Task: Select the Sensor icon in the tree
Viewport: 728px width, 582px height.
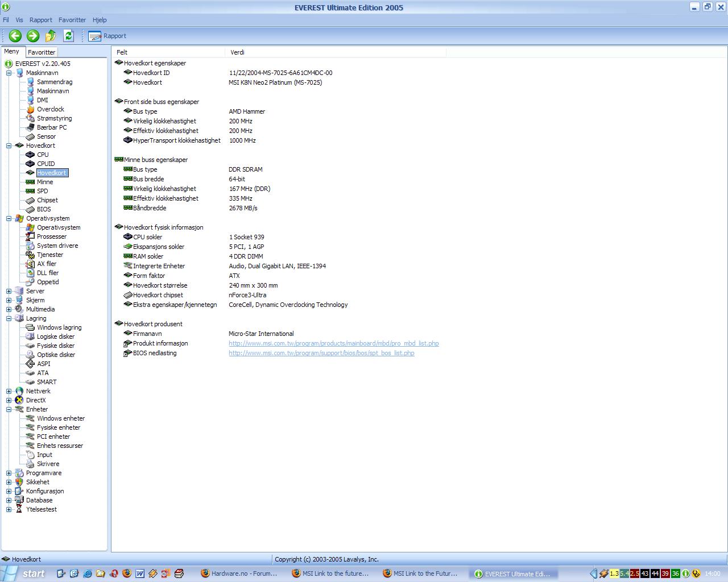Action: (x=31, y=136)
